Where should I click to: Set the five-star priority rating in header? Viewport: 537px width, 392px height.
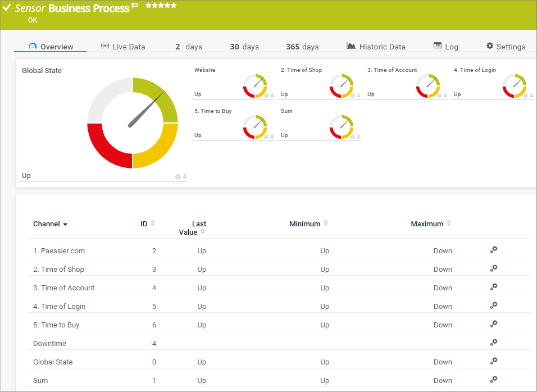point(161,6)
